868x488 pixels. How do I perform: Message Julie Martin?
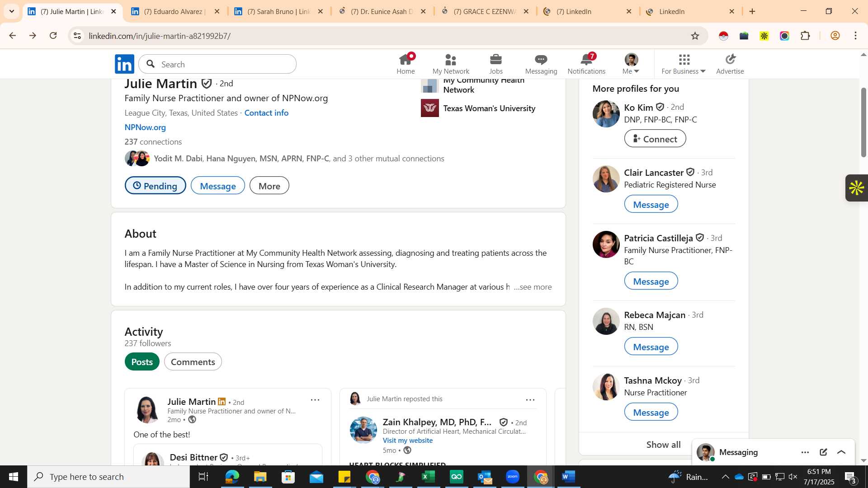click(x=217, y=186)
